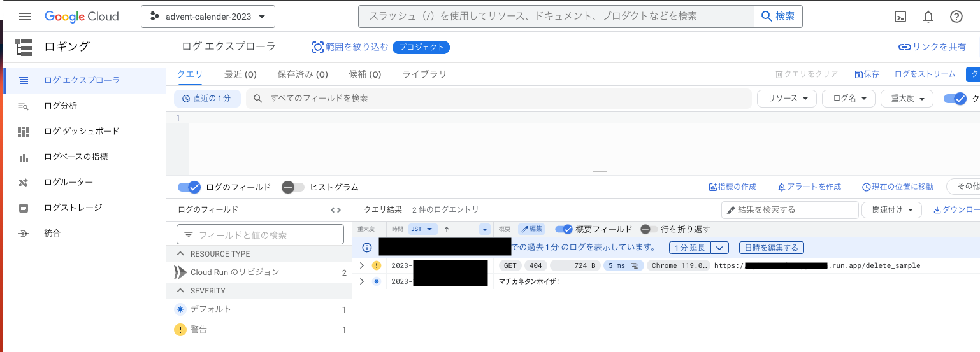Viewport: 980px width, 352px height.
Task: Toggle the 行を折り返す switch
Action: (x=649, y=229)
